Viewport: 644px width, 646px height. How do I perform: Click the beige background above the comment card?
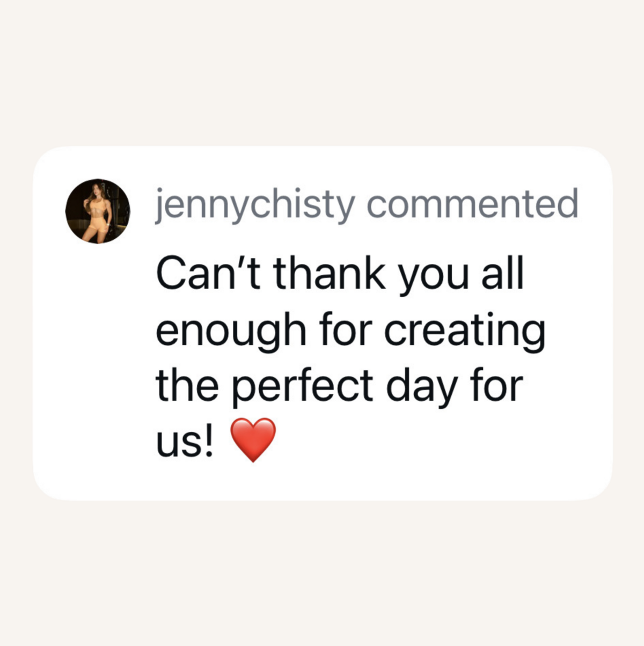click(322, 72)
